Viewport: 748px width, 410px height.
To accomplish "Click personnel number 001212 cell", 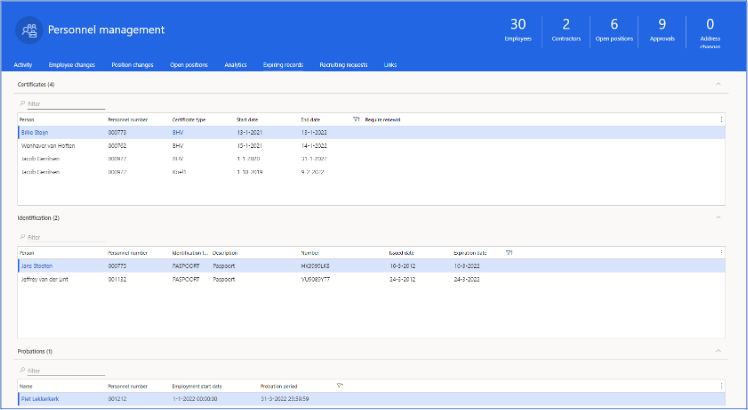I will click(x=117, y=399).
